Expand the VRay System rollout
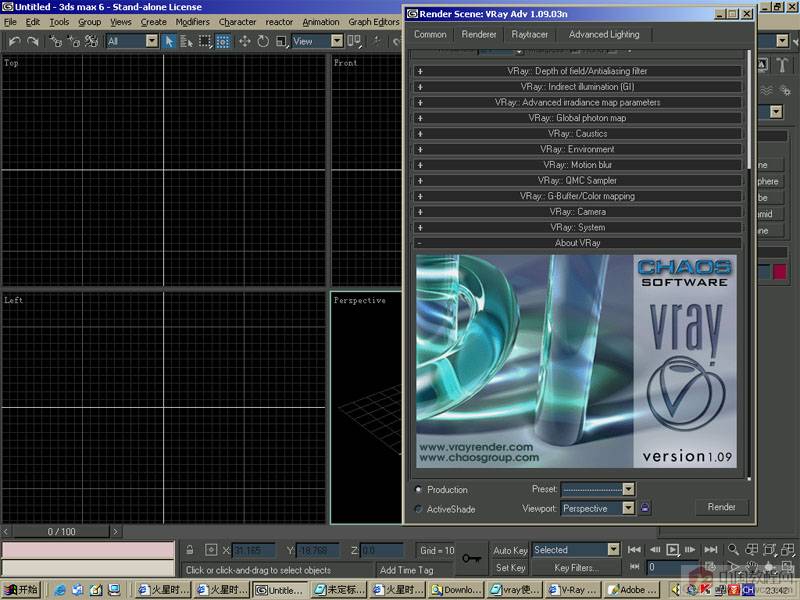The width and height of the screenshot is (800, 600). click(x=578, y=228)
